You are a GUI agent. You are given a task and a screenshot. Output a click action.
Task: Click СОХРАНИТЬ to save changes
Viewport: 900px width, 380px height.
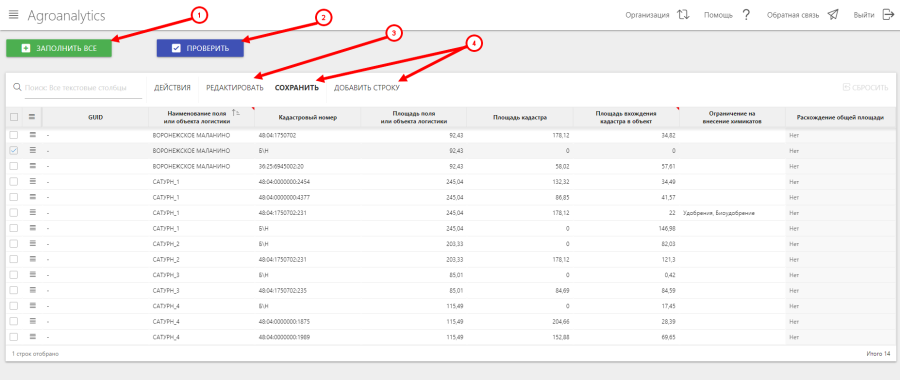[x=296, y=88]
